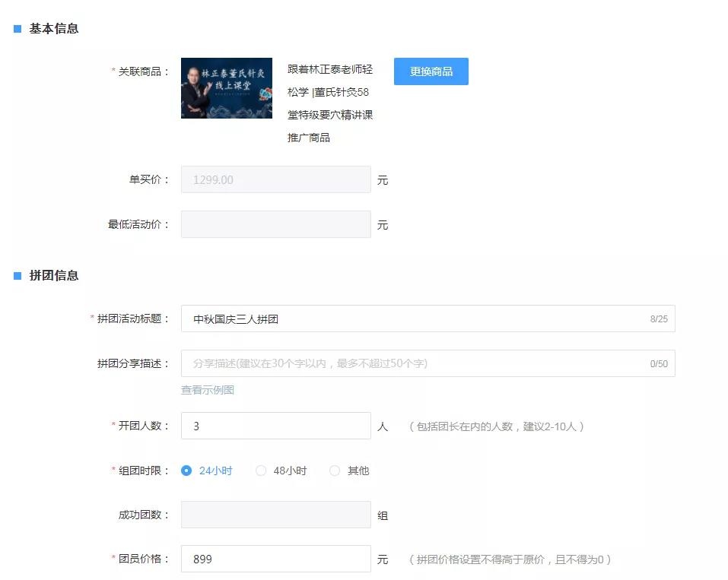This screenshot has height=580, width=728.
Task: Click the 0/50 character counter
Action: click(x=658, y=363)
